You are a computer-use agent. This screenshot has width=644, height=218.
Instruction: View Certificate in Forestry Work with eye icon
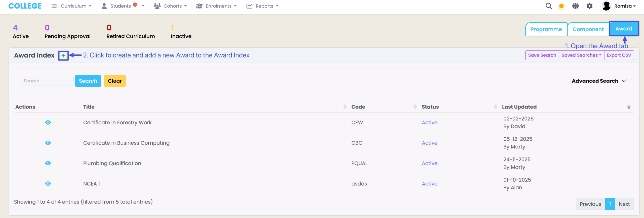48,123
